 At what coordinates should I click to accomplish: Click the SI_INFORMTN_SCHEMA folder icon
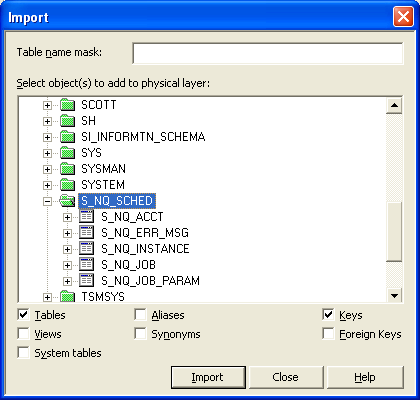pos(68,137)
